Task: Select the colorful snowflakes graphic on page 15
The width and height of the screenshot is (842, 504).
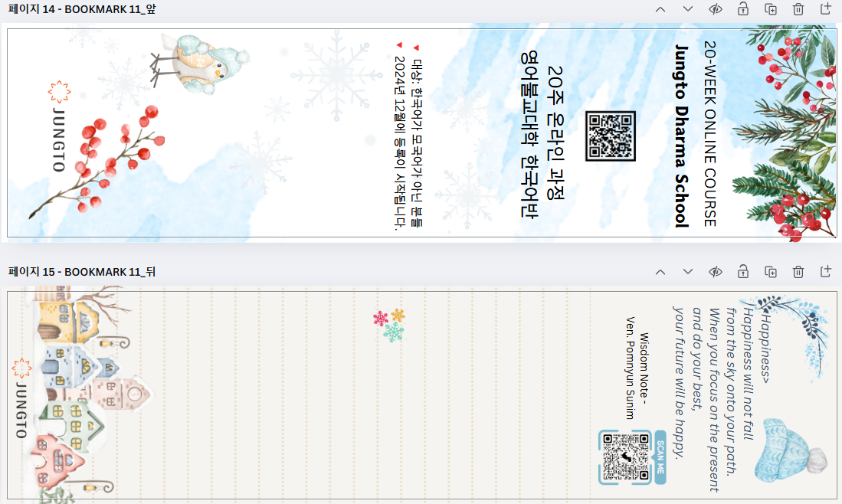Action: pos(389,325)
